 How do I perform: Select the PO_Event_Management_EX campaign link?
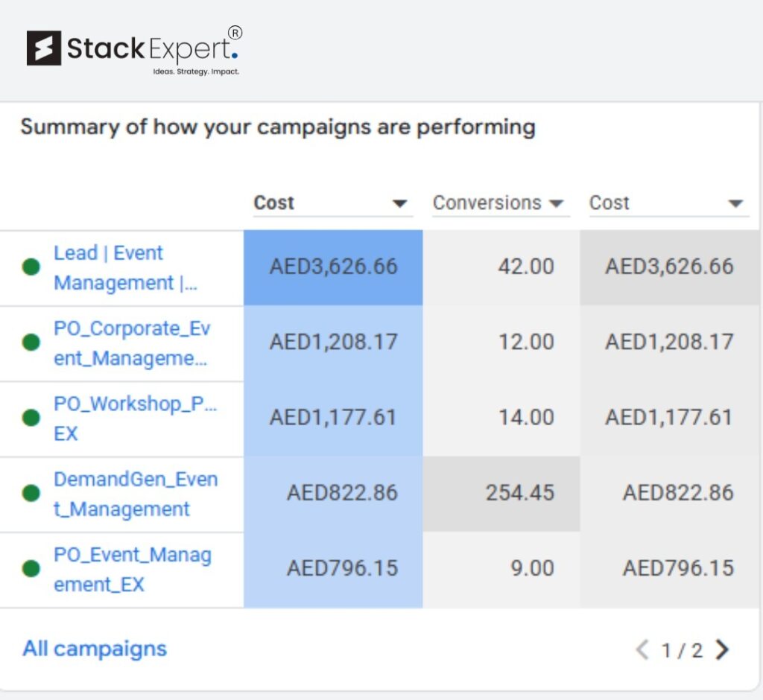[133, 568]
